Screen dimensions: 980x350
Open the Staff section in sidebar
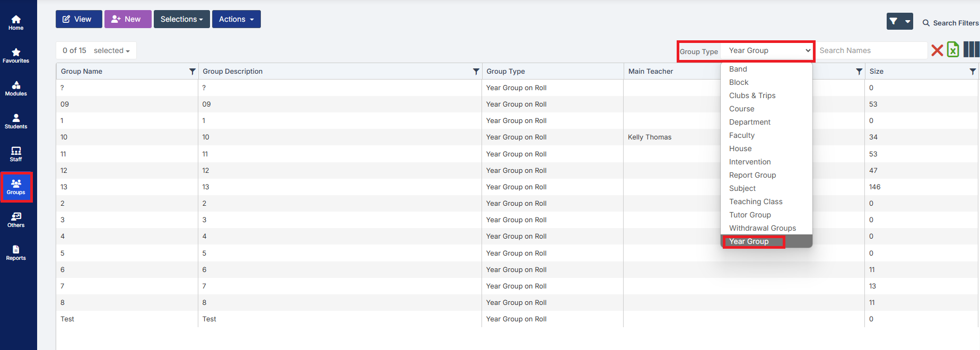tap(16, 154)
